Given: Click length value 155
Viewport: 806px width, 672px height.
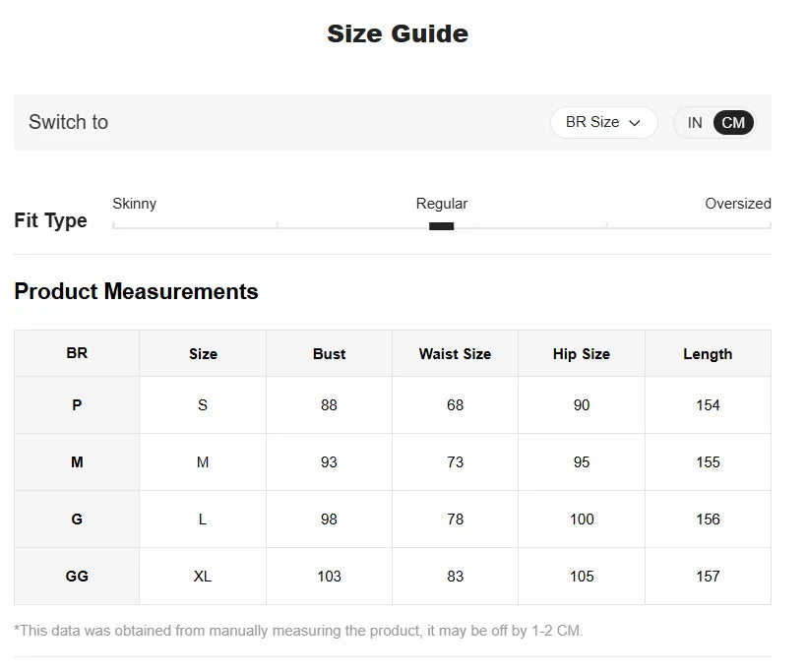Looking at the screenshot, I should click(708, 461).
